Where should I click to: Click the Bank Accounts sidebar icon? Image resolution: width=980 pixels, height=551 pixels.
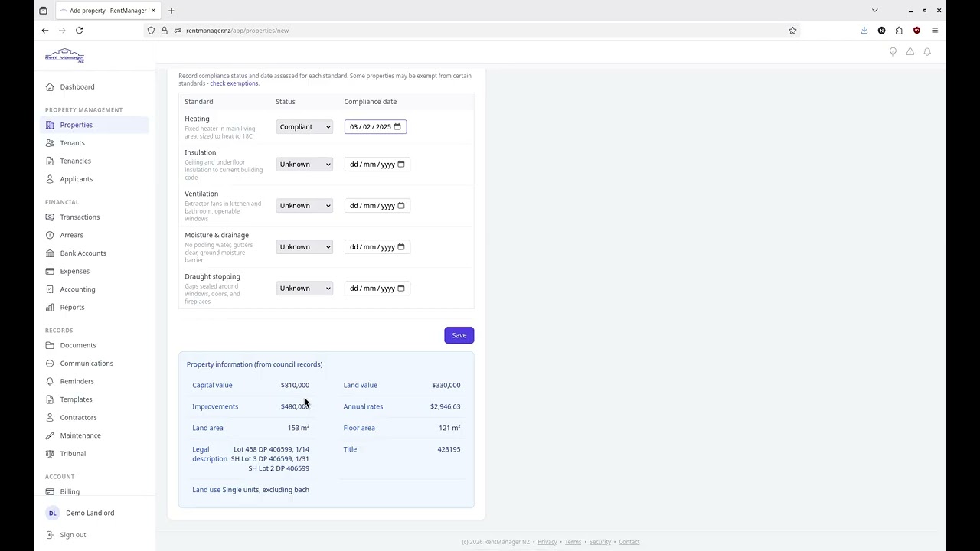(x=51, y=253)
